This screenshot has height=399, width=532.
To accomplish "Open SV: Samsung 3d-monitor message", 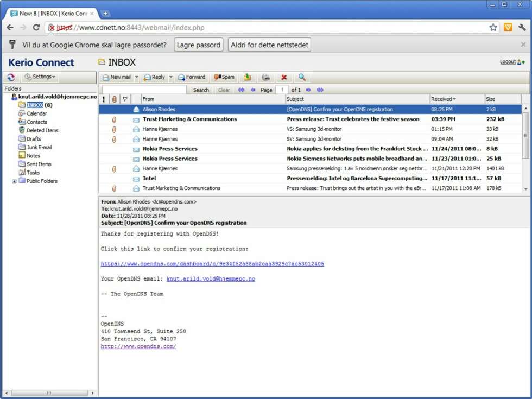I will click(310, 139).
